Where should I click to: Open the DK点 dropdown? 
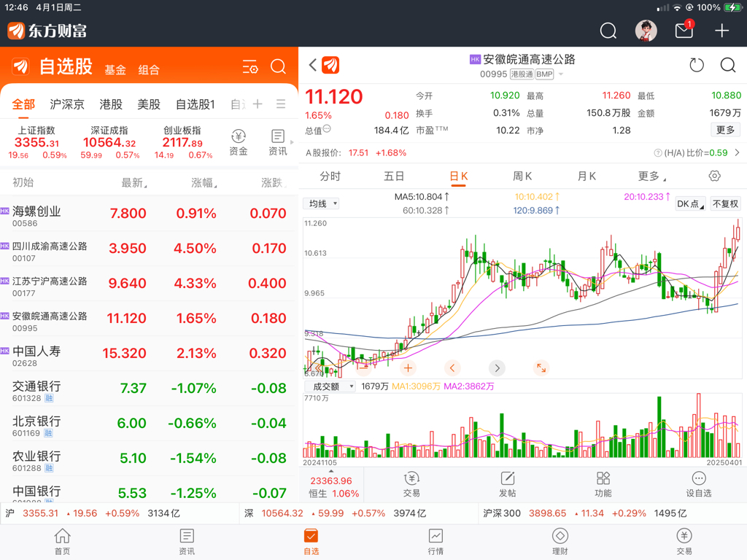691,204
